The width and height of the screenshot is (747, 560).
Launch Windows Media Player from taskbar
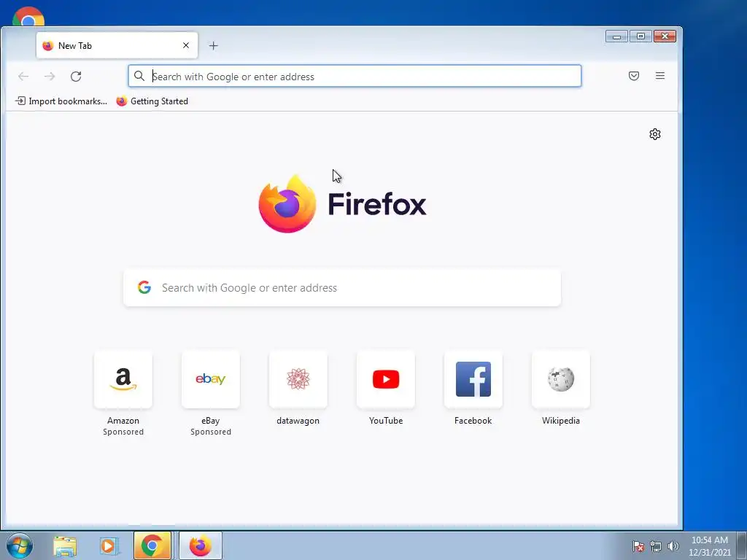tap(108, 546)
